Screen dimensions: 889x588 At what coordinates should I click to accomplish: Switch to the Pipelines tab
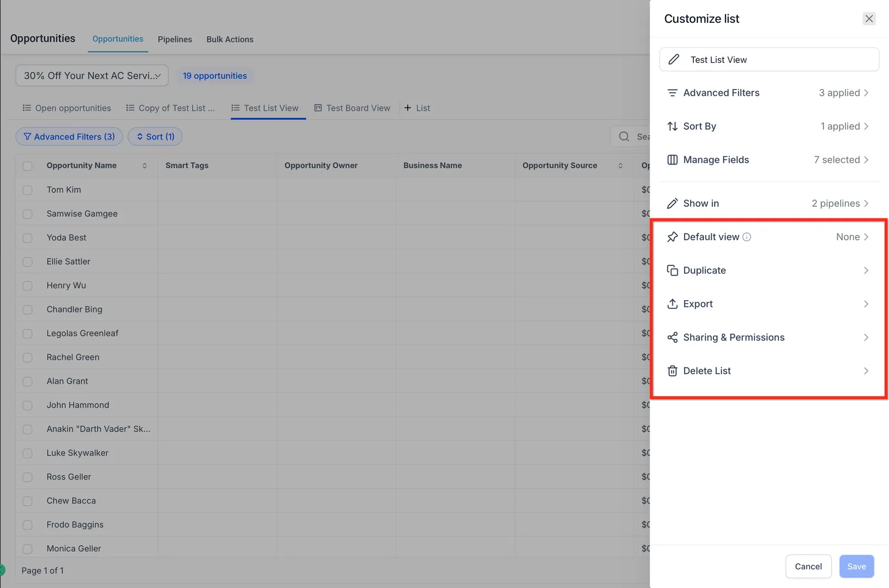[174, 39]
